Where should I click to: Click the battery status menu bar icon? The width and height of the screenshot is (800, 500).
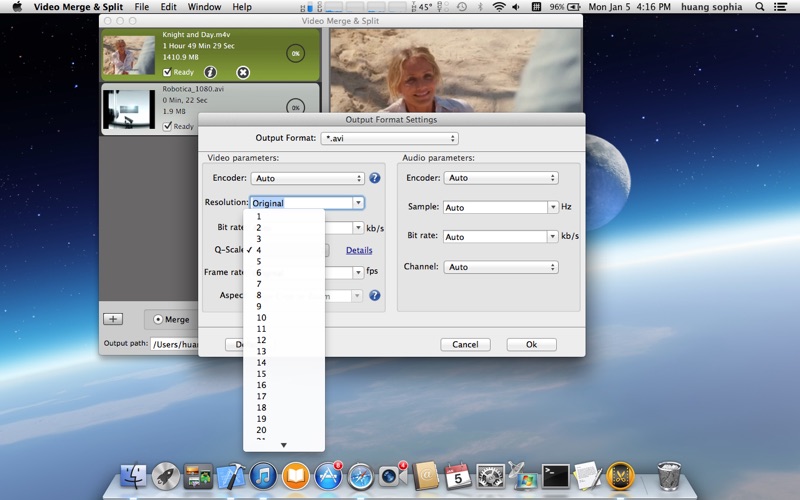point(565,7)
